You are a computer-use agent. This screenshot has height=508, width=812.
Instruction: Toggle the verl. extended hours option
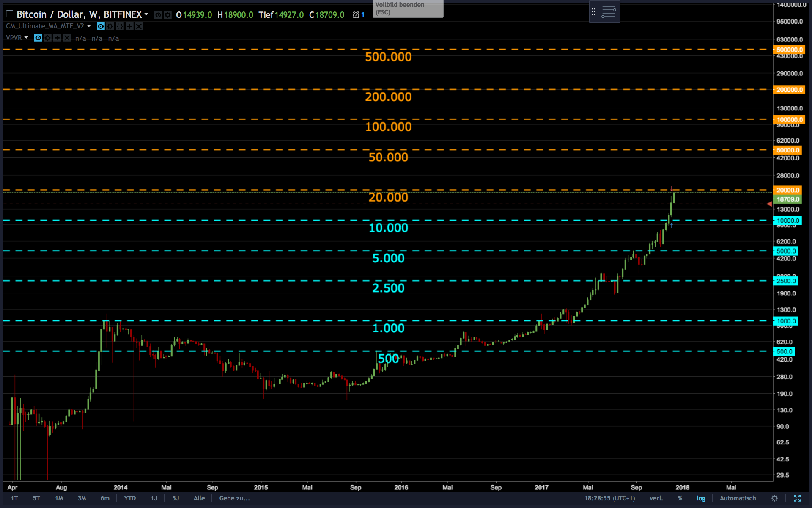(656, 498)
